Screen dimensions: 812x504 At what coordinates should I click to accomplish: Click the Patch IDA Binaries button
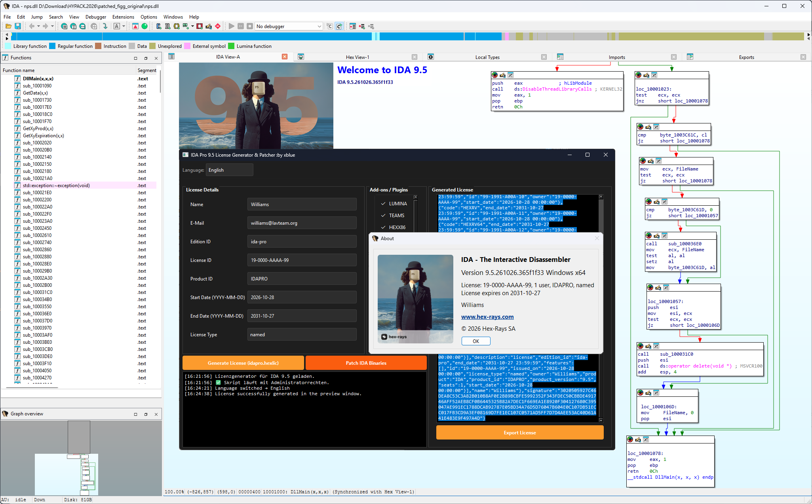tap(366, 363)
